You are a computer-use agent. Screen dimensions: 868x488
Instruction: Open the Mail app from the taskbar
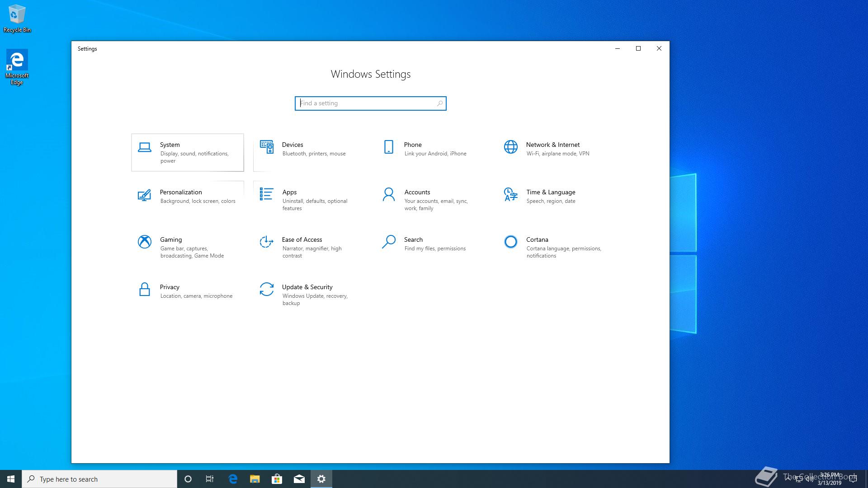299,479
